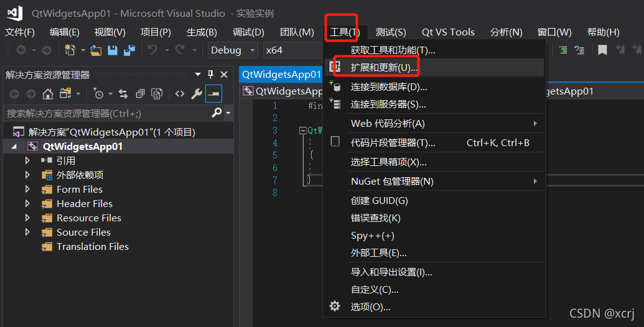
Task: Pin the Solution Explorer panel with pushpin
Action: (211, 74)
